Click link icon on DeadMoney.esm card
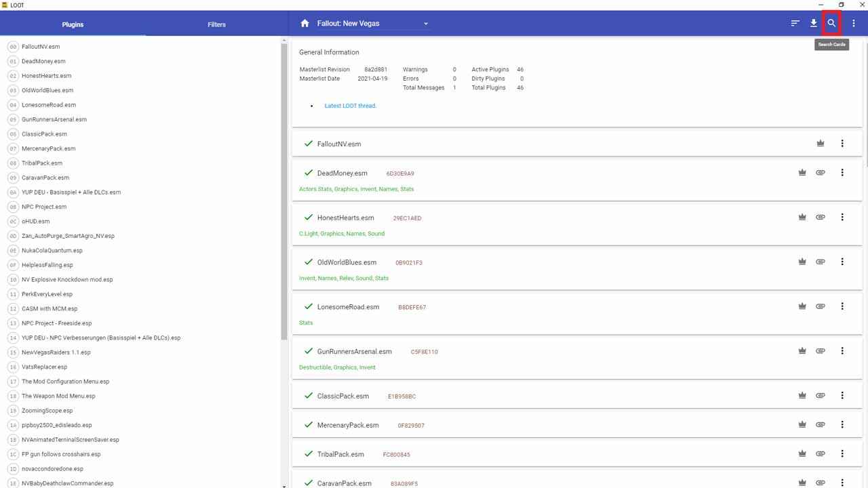The image size is (868, 488). pyautogui.click(x=821, y=173)
